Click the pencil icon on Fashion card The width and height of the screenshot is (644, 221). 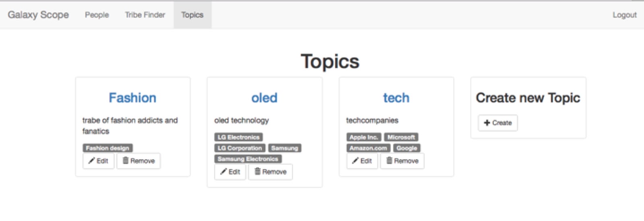[91, 161]
